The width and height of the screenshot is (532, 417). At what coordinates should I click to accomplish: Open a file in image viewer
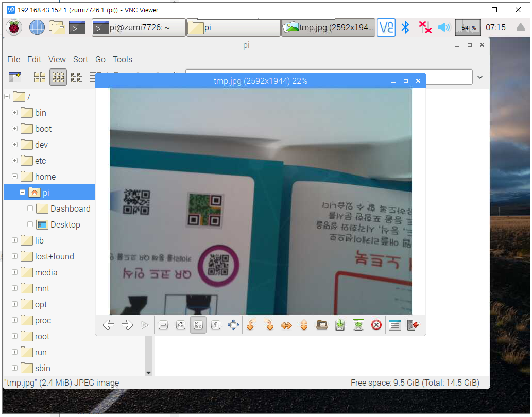pyautogui.click(x=322, y=325)
